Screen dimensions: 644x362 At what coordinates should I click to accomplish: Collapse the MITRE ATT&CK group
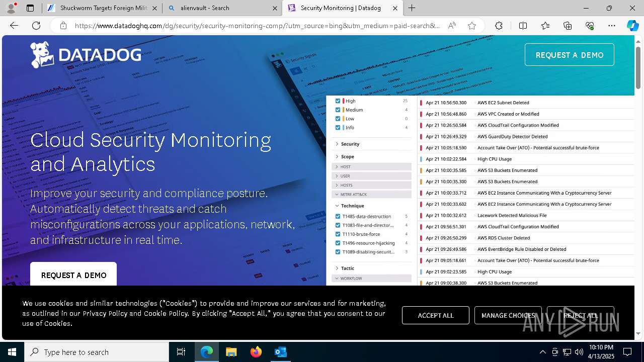(x=371, y=194)
